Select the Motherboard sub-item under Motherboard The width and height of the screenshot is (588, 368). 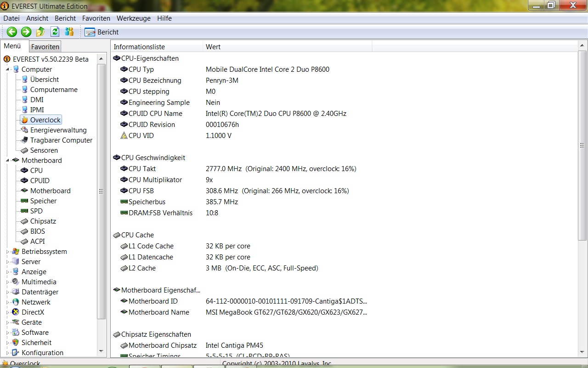pos(50,191)
